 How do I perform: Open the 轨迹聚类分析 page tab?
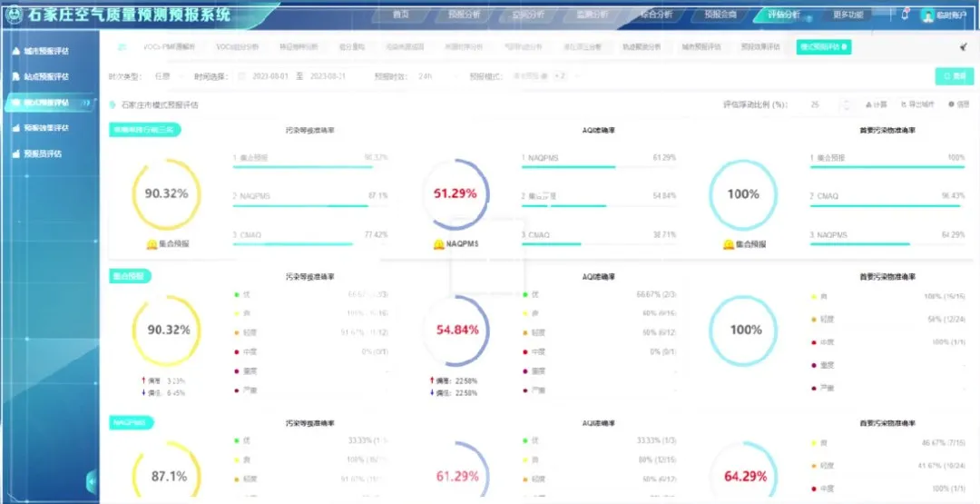tap(642, 46)
